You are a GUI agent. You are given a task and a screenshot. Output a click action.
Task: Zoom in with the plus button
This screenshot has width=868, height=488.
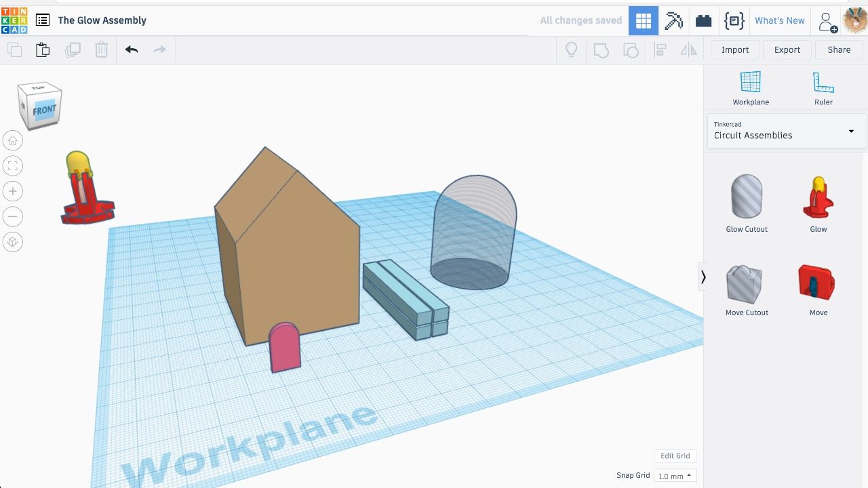[12, 191]
